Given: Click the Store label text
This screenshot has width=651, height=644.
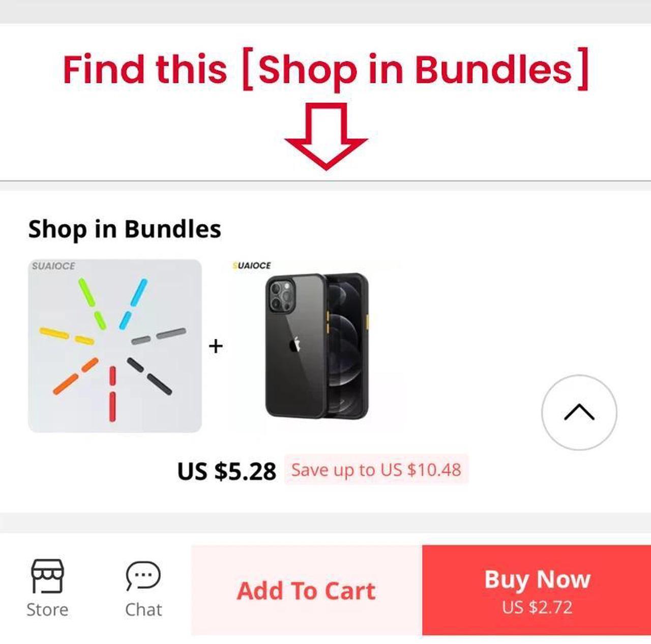Looking at the screenshot, I should (x=47, y=609).
